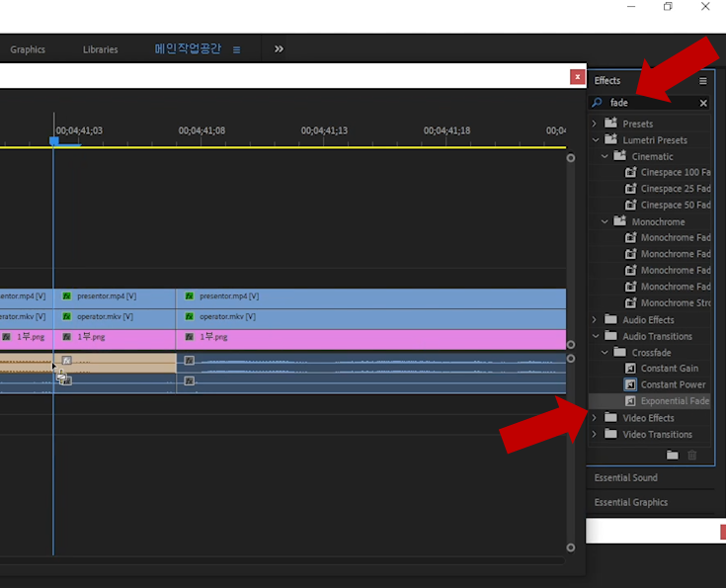Viewport: 726px width, 588px height.
Task: Select the Cinespace 100 preset
Action: coord(675,173)
